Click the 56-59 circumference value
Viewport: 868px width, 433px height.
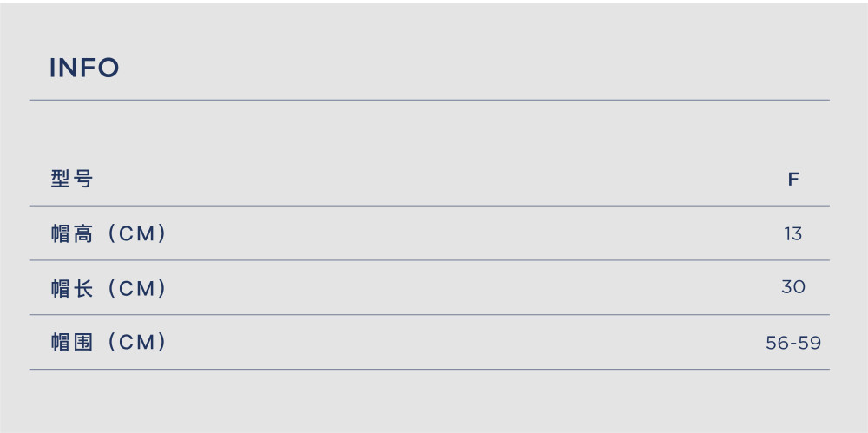[x=793, y=344]
